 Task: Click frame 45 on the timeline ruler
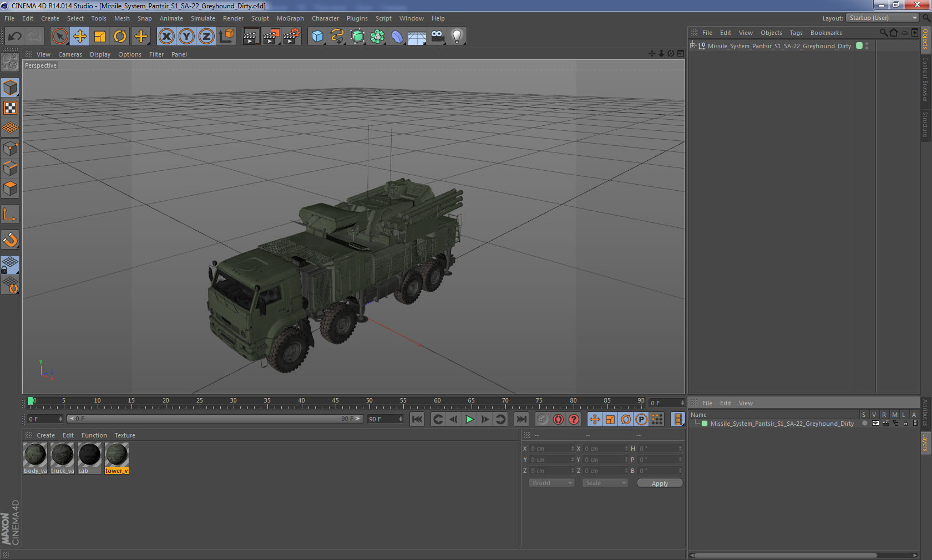336,403
